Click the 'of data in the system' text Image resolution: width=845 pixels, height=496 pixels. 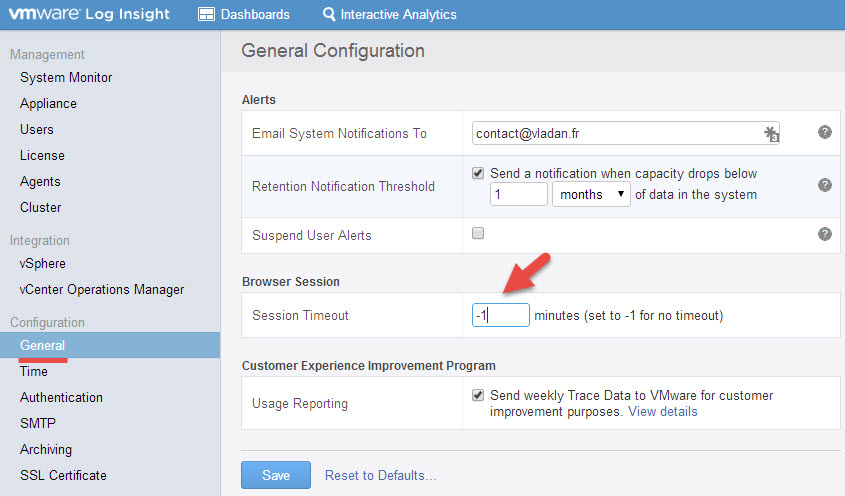coord(696,195)
